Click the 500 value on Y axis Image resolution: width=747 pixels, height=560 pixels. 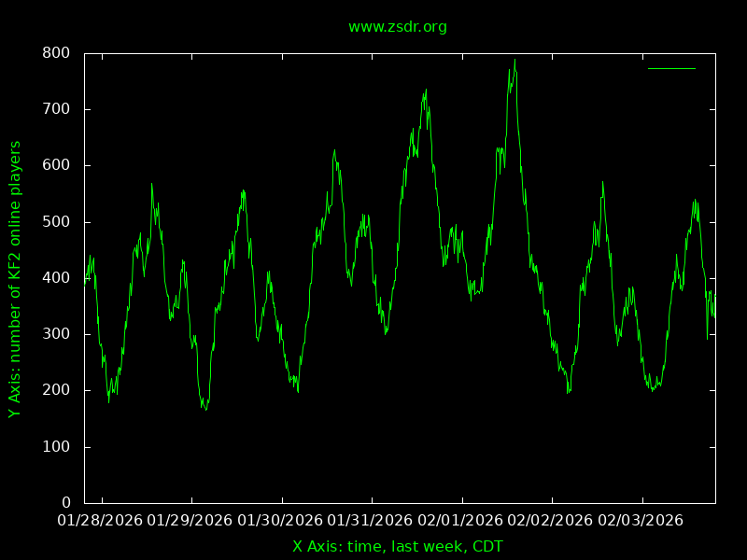pos(57,222)
